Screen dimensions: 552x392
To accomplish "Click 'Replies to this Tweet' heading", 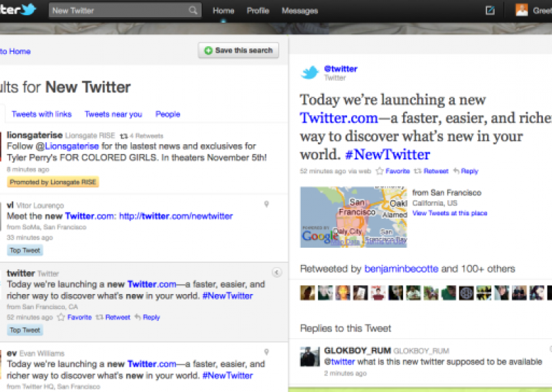I will (346, 329).
